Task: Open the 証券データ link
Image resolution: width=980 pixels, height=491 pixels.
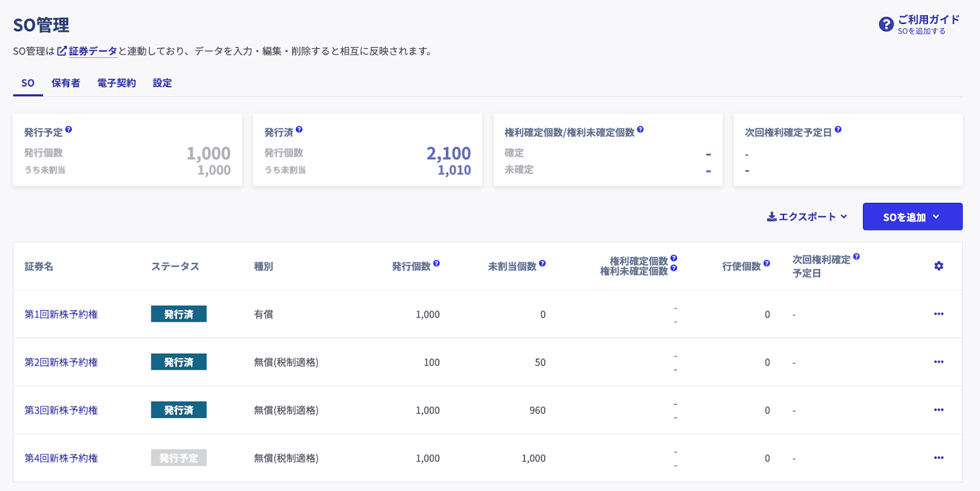Action: pos(92,51)
